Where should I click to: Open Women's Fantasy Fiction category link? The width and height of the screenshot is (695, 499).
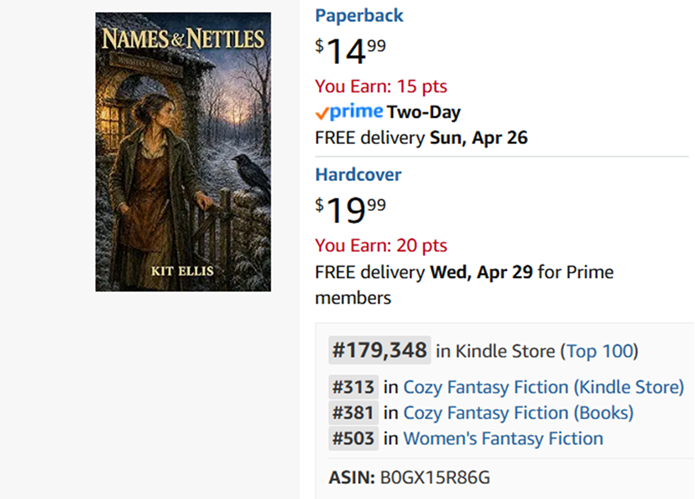[503, 438]
